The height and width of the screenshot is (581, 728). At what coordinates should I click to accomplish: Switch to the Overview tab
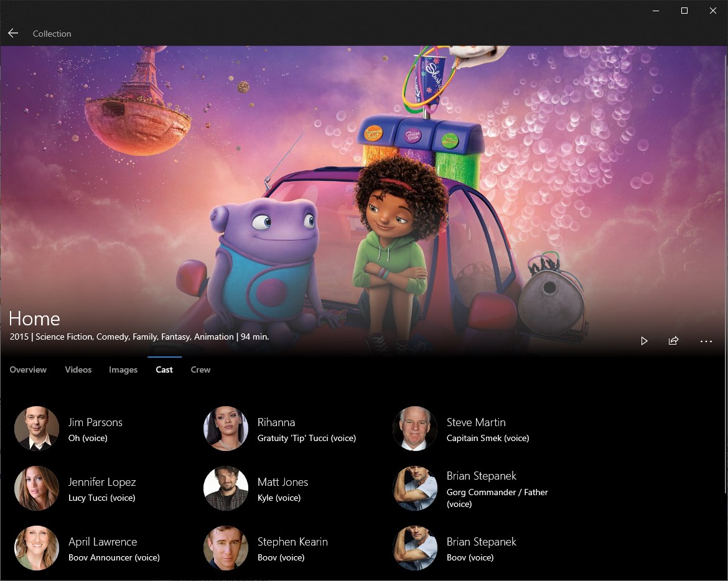[x=28, y=370]
